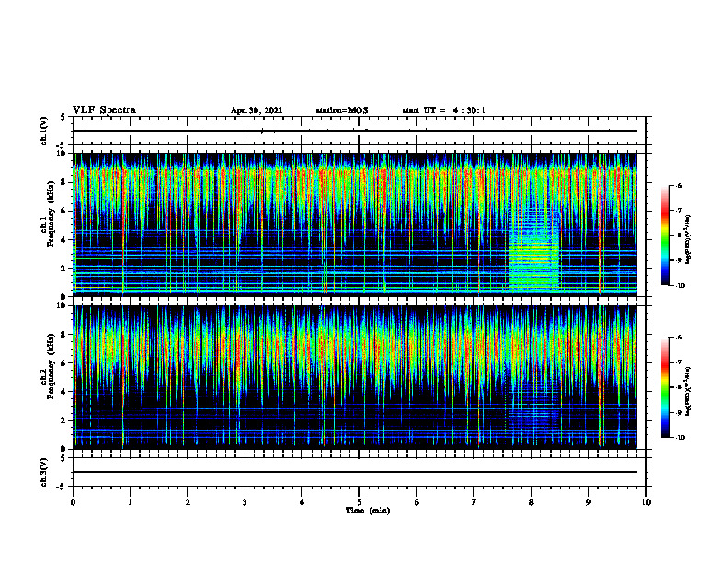The width and height of the screenshot is (728, 563).
Task: Click the ch.2 faint interference patch near minute 8
Action: 534,407
